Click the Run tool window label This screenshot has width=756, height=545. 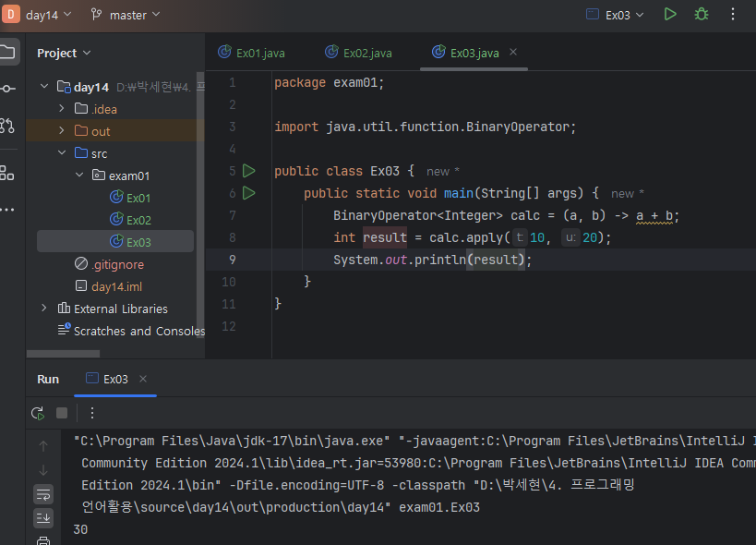coord(48,379)
